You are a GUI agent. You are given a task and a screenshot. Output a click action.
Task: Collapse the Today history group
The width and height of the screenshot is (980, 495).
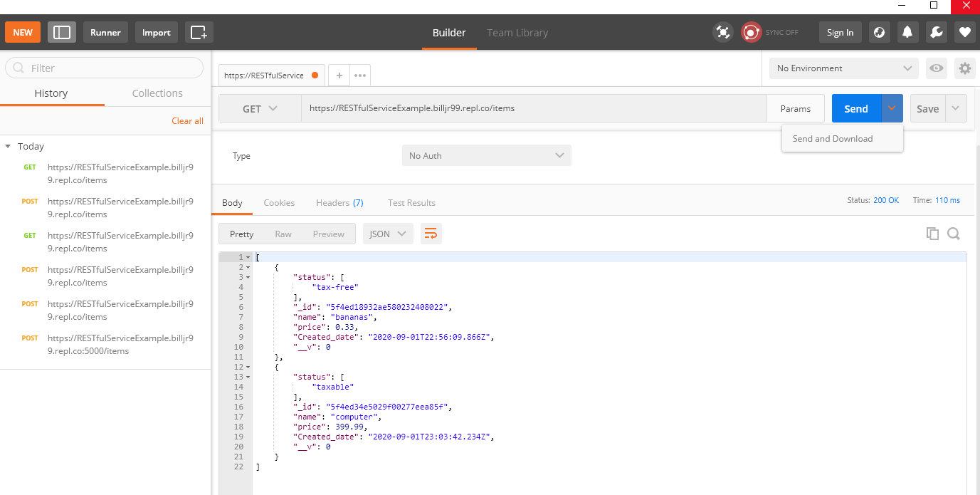pyautogui.click(x=8, y=146)
